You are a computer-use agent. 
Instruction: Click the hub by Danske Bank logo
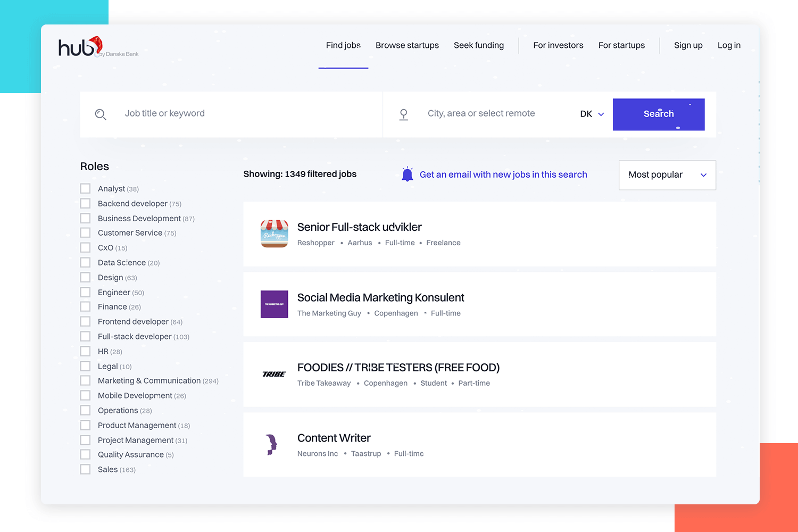coord(98,47)
